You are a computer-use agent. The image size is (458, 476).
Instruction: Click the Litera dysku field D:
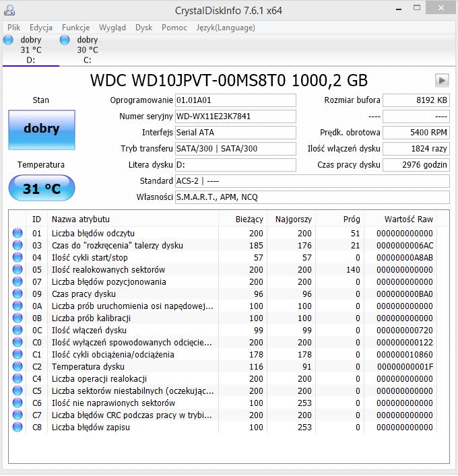click(235, 165)
